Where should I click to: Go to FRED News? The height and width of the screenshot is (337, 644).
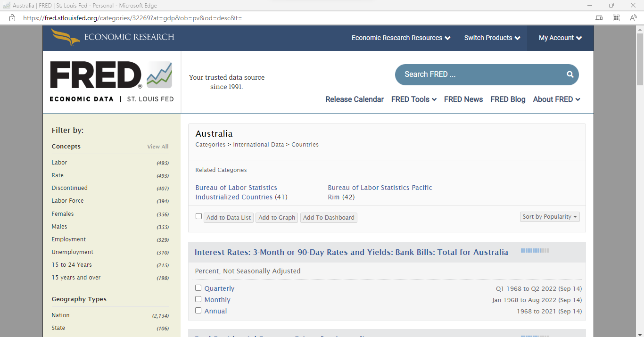click(x=463, y=99)
